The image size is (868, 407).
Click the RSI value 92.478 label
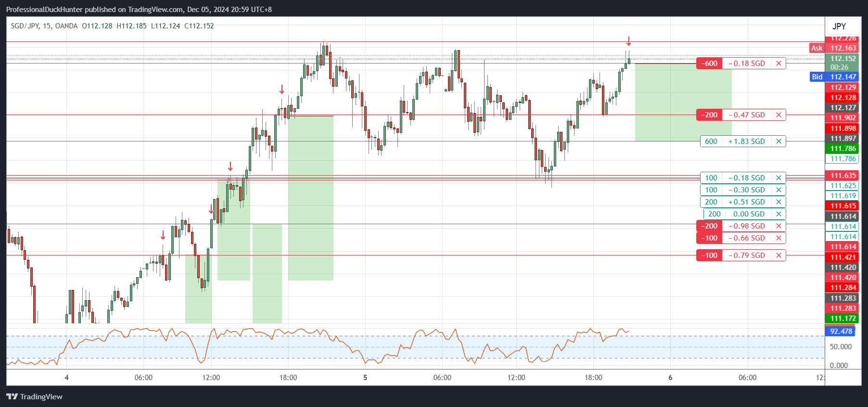click(841, 331)
